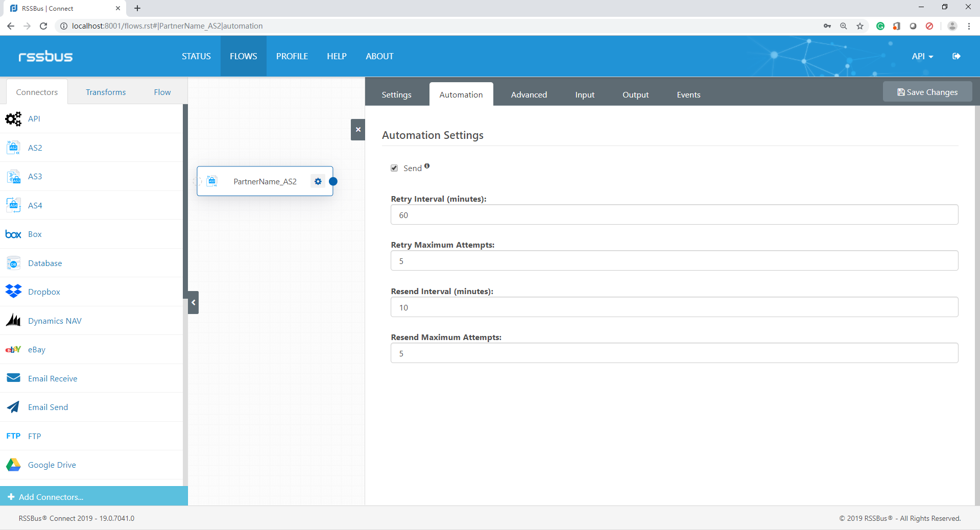The width and height of the screenshot is (980, 530).
Task: Switch to the Advanced tab
Action: click(x=529, y=94)
